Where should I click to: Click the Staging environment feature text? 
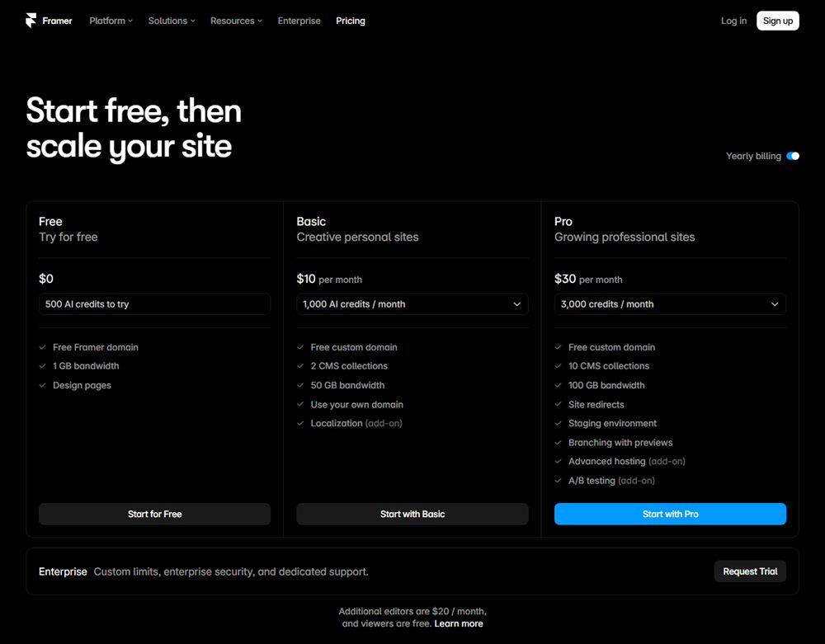coord(612,423)
